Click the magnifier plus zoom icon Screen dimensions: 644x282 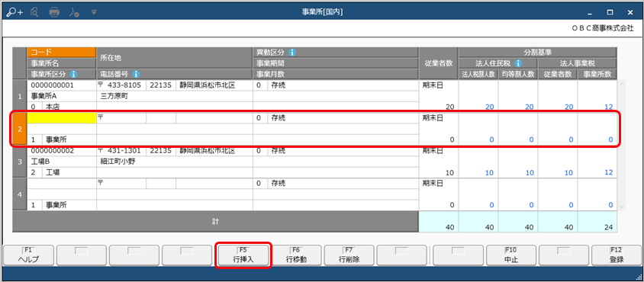pyautogui.click(x=14, y=12)
